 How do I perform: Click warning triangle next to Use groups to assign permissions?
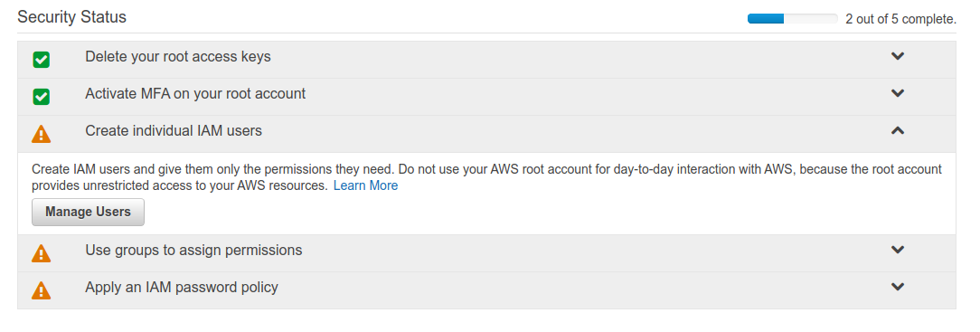pyautogui.click(x=42, y=252)
